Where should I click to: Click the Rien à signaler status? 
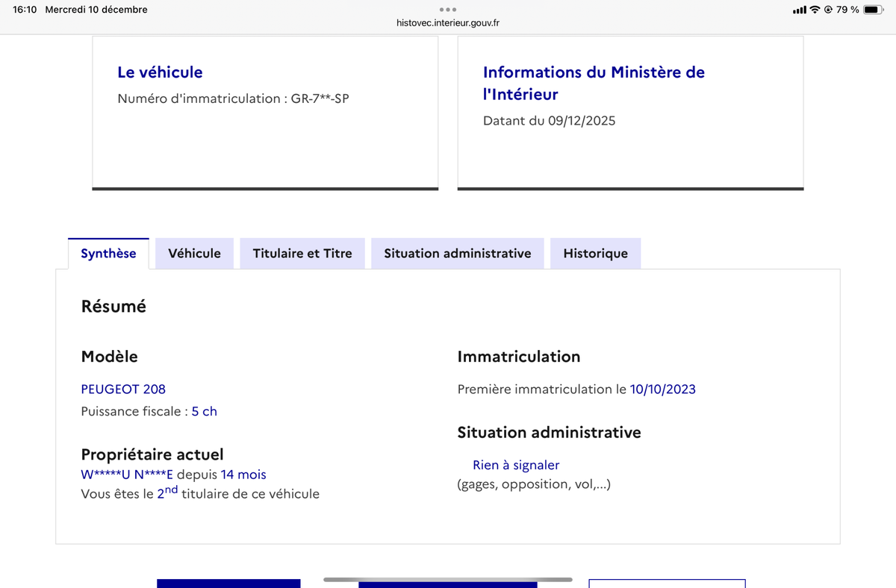click(x=515, y=465)
